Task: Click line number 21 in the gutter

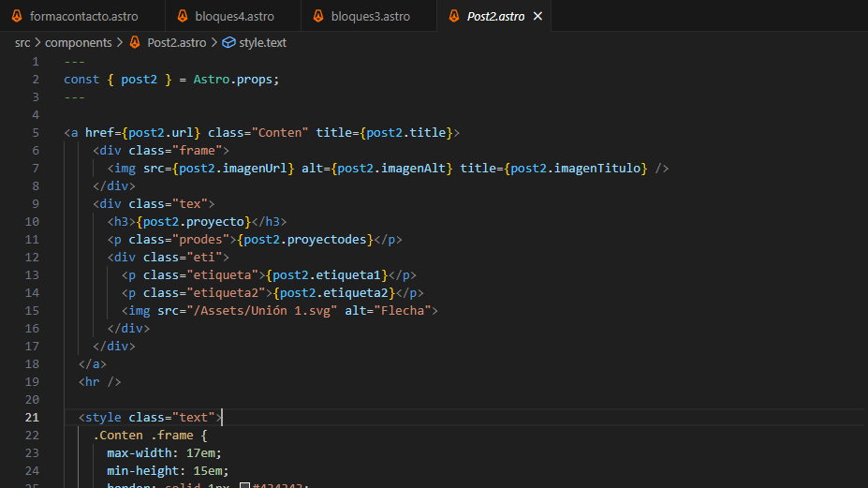Action: pyautogui.click(x=32, y=418)
